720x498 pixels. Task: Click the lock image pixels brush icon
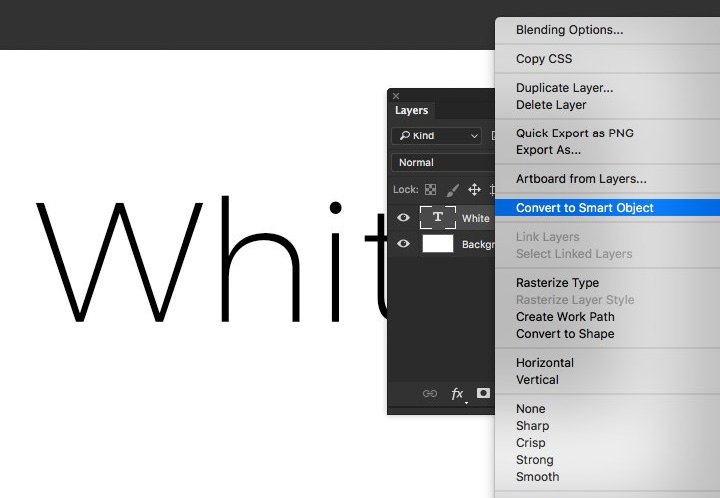452,189
